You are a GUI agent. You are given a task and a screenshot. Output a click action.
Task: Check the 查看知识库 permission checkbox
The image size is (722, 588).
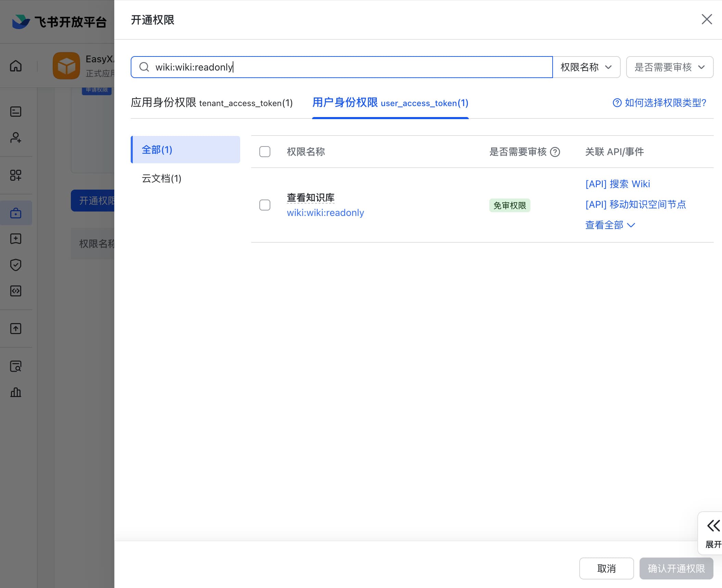tap(265, 205)
